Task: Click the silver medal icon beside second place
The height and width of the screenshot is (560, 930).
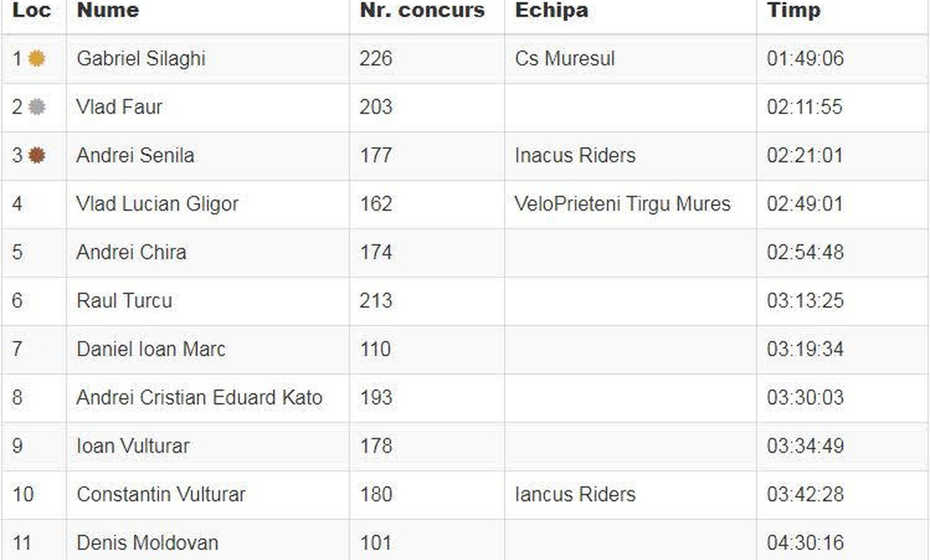Action: point(37,107)
